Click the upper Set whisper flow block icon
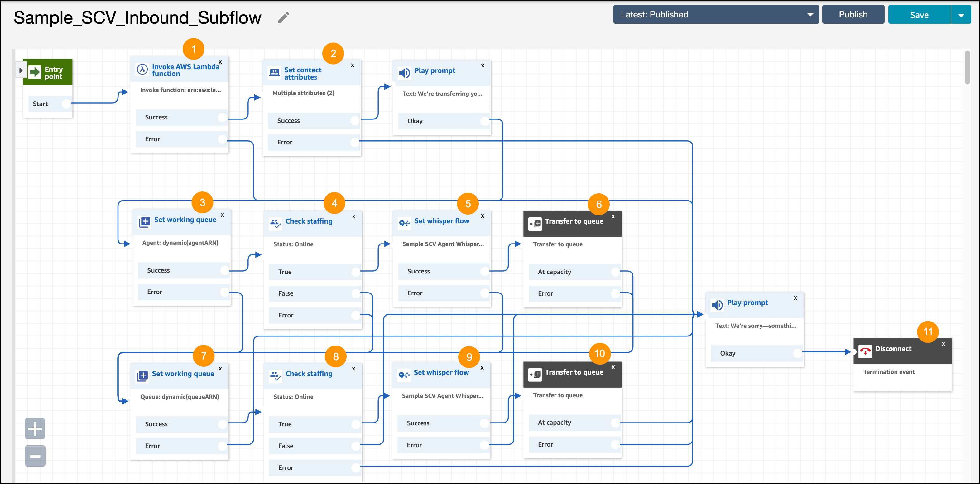 point(404,223)
